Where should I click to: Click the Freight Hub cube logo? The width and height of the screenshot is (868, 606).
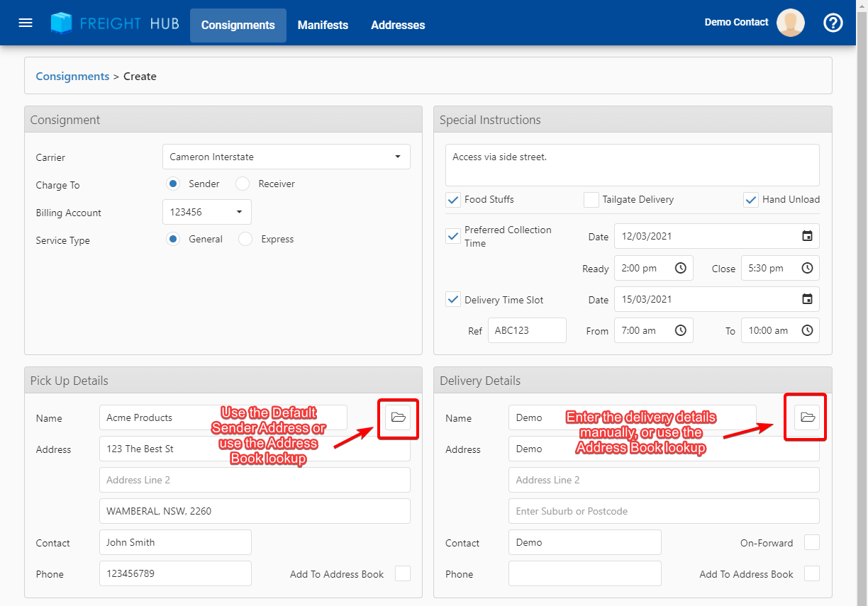click(x=62, y=23)
